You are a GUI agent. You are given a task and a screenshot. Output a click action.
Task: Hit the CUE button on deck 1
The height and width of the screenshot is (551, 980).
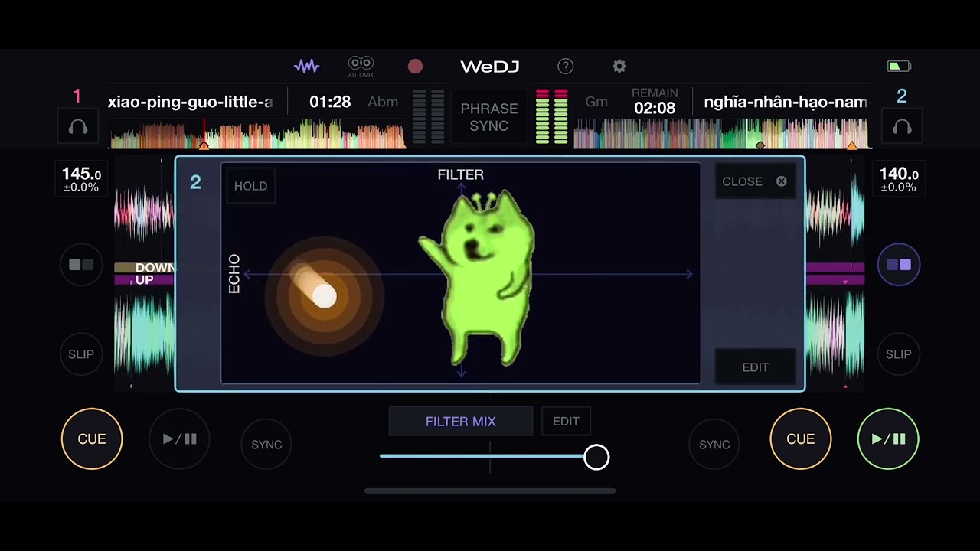[92, 439]
